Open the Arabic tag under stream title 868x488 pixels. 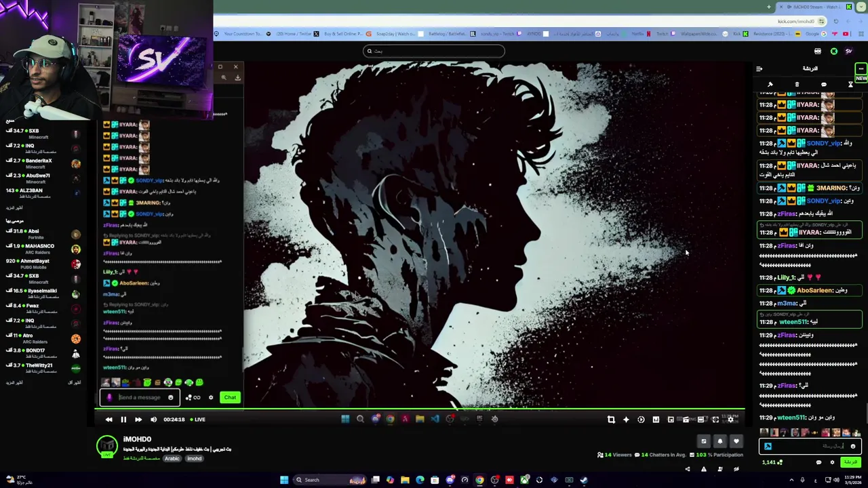172,459
